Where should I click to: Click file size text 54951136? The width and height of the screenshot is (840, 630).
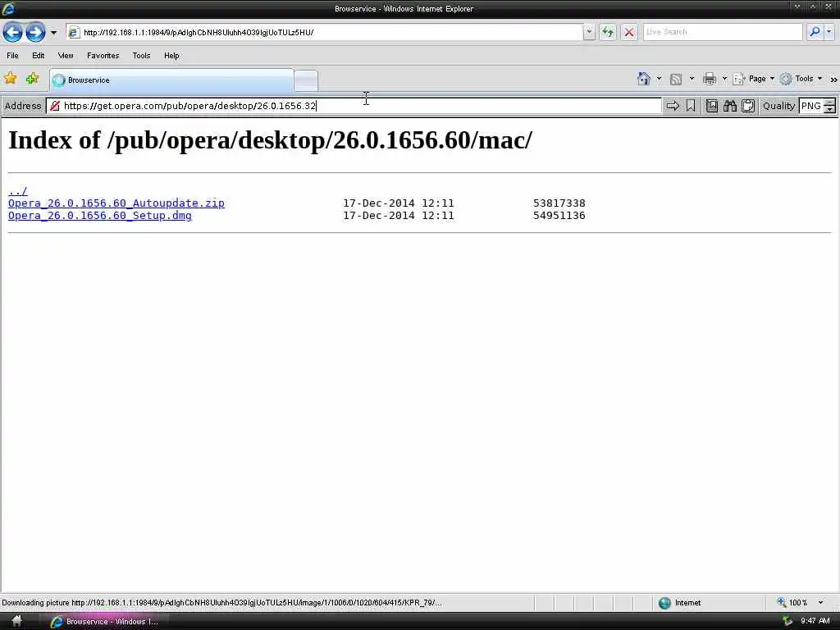click(559, 216)
